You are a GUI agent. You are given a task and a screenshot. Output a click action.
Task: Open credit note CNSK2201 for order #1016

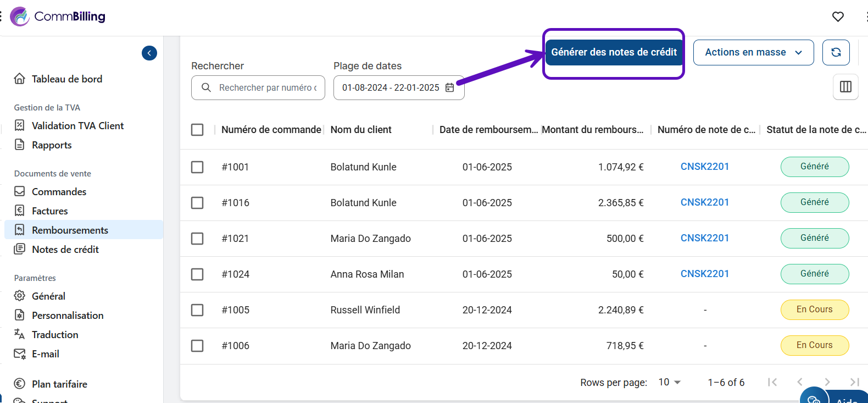coord(704,202)
